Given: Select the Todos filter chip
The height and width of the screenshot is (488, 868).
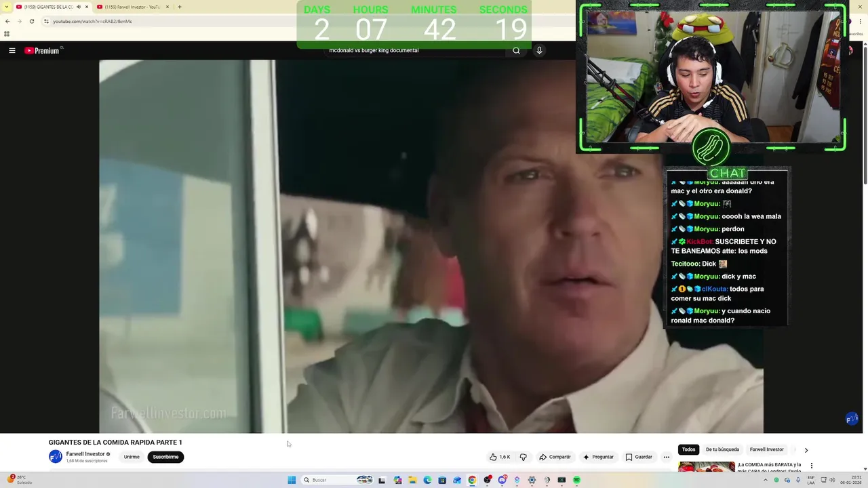Looking at the screenshot, I should point(689,449).
